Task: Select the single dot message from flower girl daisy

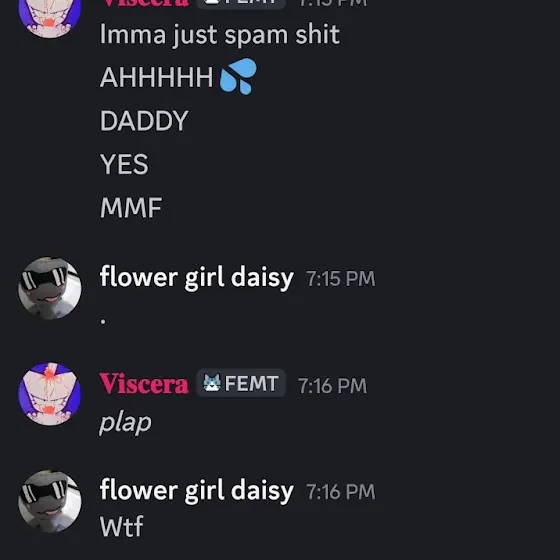Action: pyautogui.click(x=103, y=321)
